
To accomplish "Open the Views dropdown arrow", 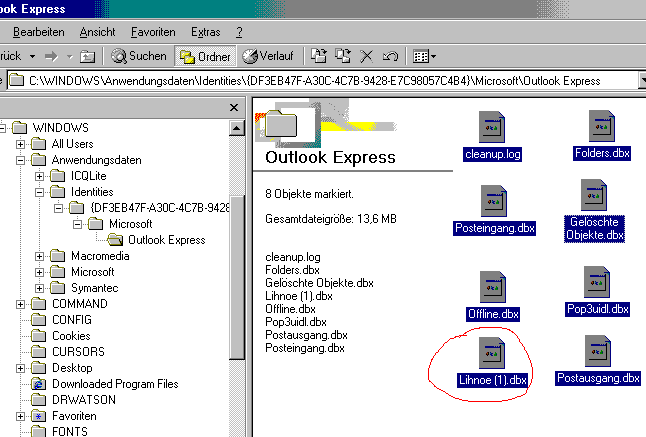I will click(x=433, y=56).
